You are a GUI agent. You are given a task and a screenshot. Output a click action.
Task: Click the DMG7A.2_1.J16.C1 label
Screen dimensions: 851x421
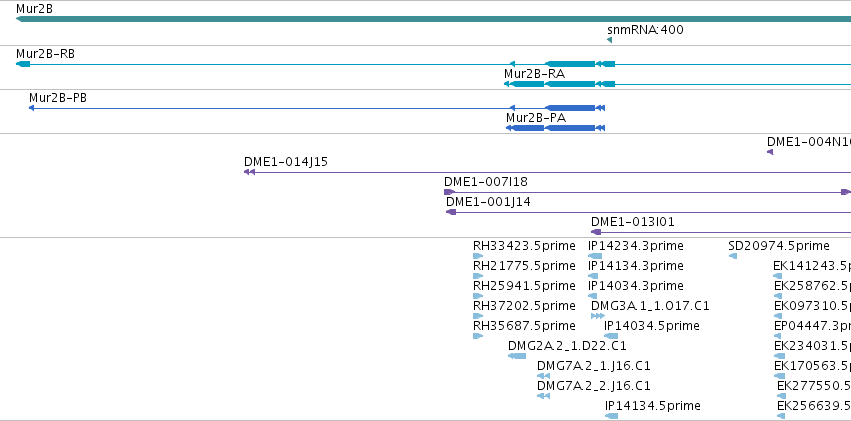click(594, 366)
